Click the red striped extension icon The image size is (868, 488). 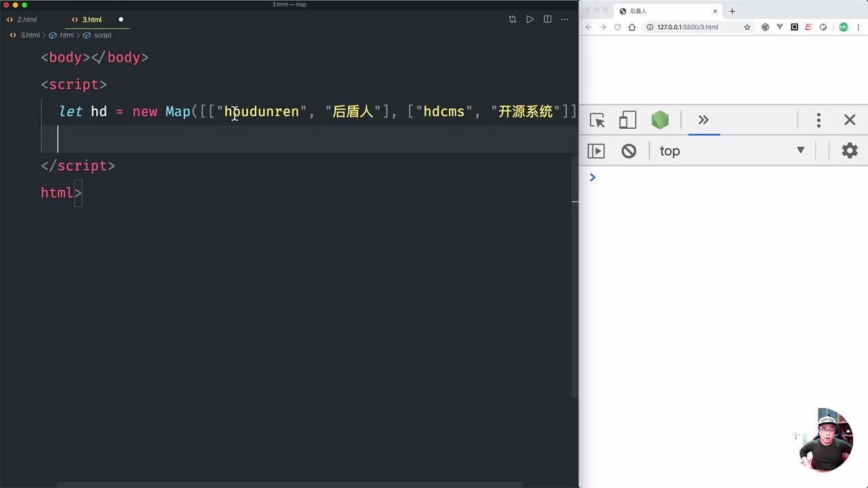pos(808,27)
